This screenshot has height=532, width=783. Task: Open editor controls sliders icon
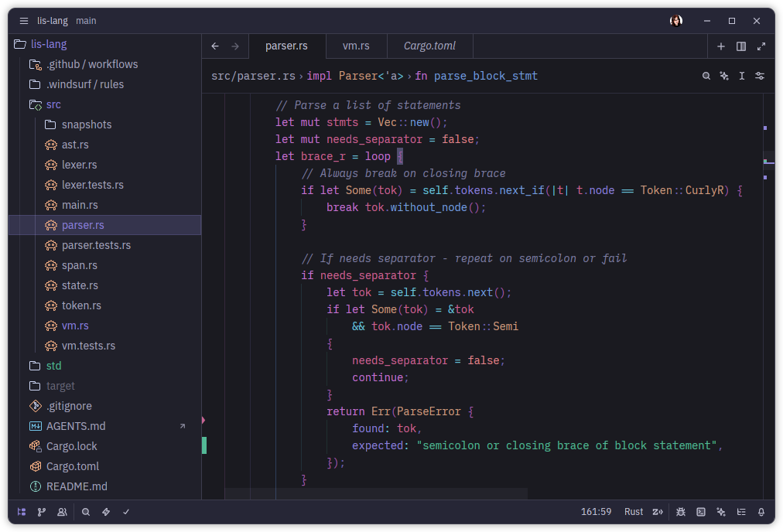tap(760, 76)
